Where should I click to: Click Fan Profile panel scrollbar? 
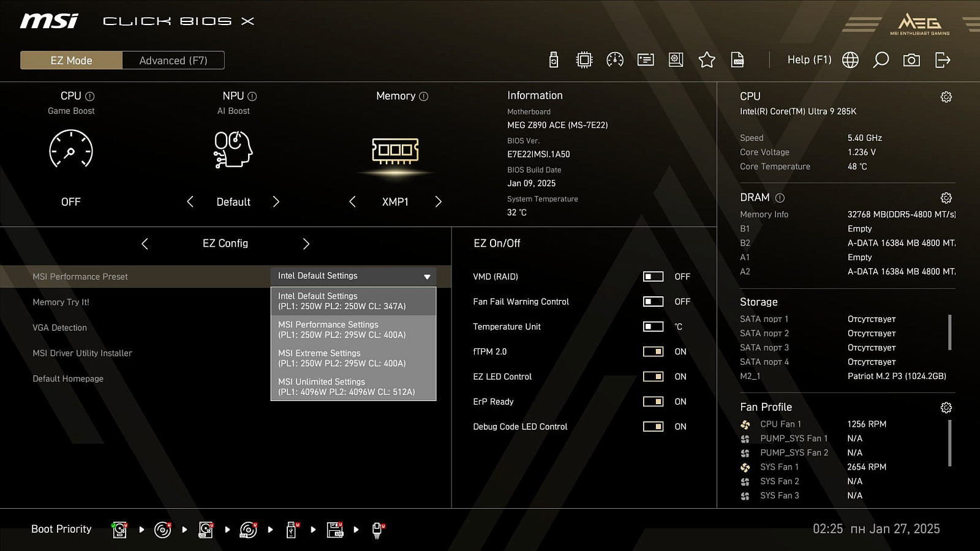coord(950,443)
